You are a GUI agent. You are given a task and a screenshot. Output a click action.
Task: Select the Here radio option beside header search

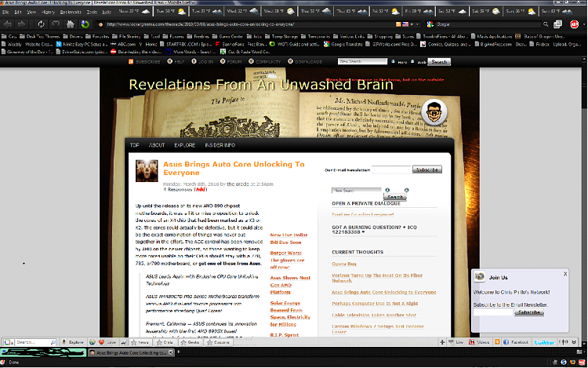pyautogui.click(x=393, y=61)
